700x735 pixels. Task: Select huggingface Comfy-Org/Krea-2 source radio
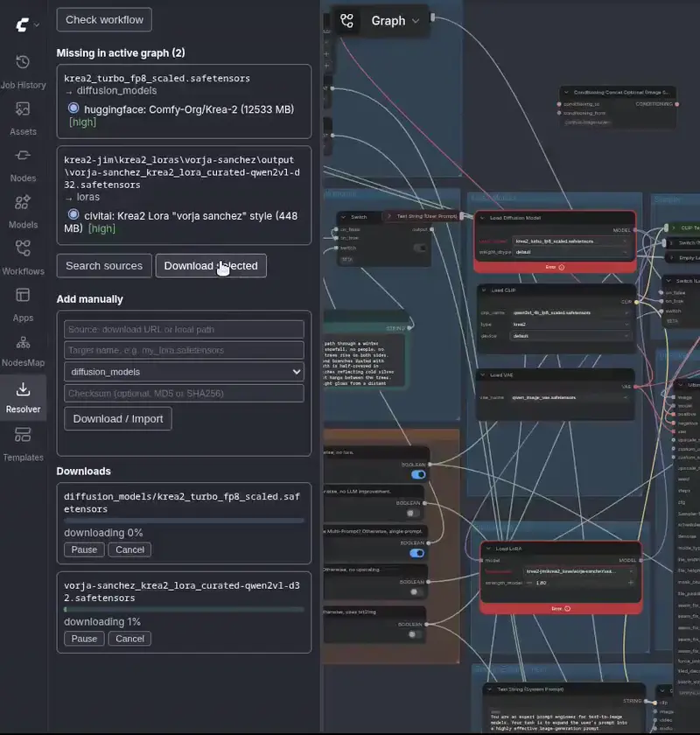click(73, 108)
